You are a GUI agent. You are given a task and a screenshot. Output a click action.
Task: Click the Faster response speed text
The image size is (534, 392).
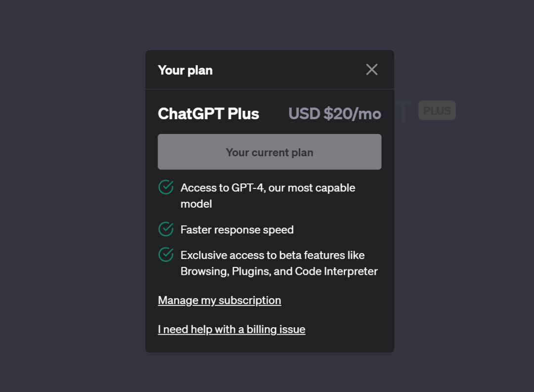pyautogui.click(x=237, y=230)
